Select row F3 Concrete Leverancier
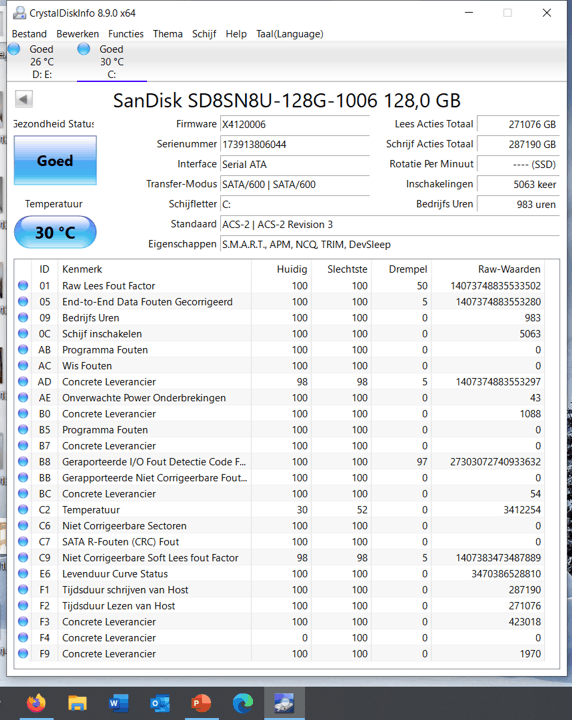 pos(280,622)
